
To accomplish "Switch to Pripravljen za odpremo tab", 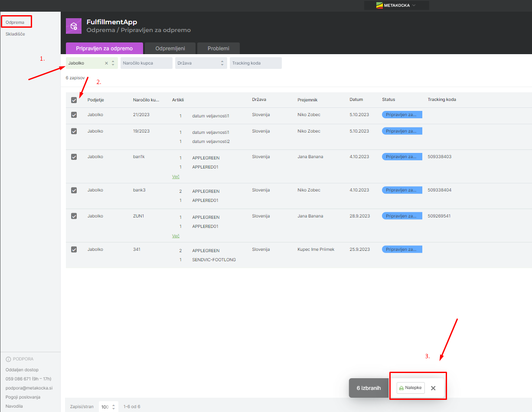I will [x=104, y=49].
